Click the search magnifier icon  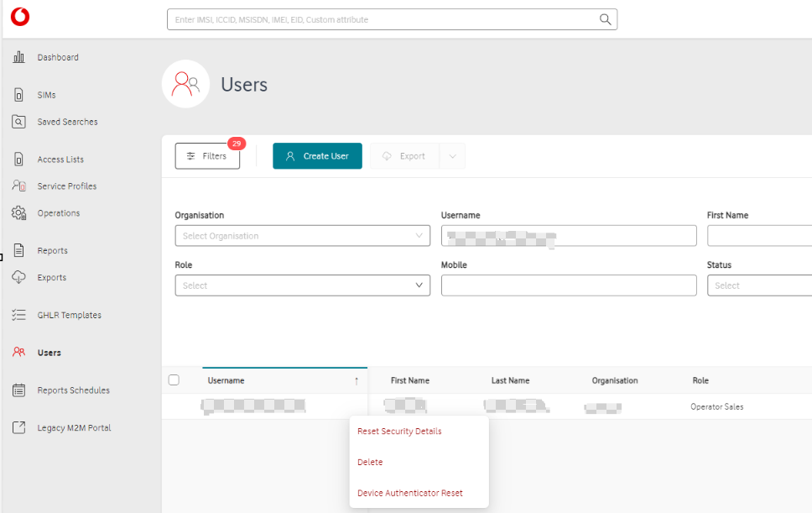tap(605, 19)
